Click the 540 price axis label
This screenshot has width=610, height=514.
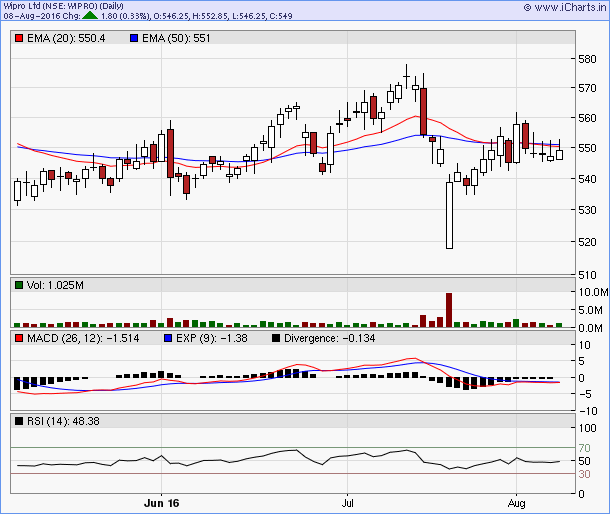587,179
